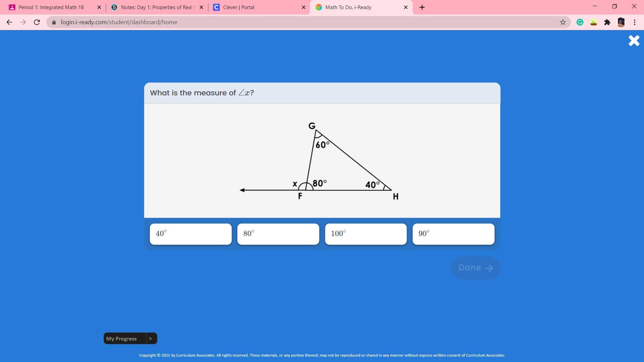Screen dimensions: 644x362
Task: Select the 80° answer choice
Action: pos(278,234)
